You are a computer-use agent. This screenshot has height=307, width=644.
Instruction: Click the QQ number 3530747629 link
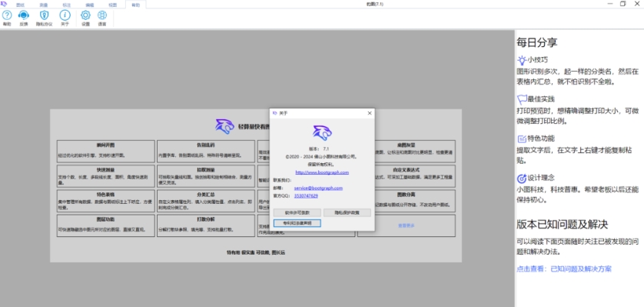pyautogui.click(x=306, y=195)
